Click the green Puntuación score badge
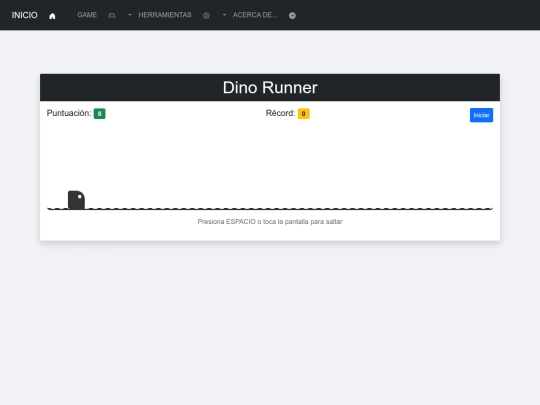 (x=100, y=114)
